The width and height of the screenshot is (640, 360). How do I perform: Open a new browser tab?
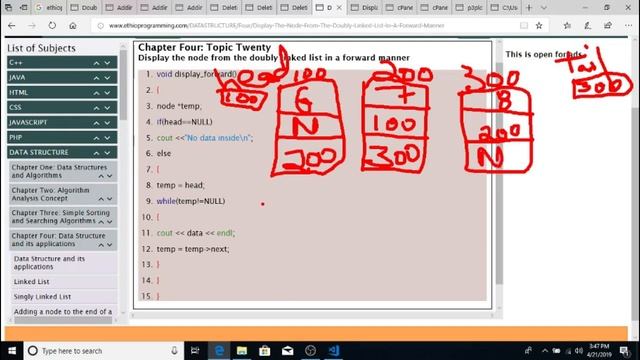point(529,7)
